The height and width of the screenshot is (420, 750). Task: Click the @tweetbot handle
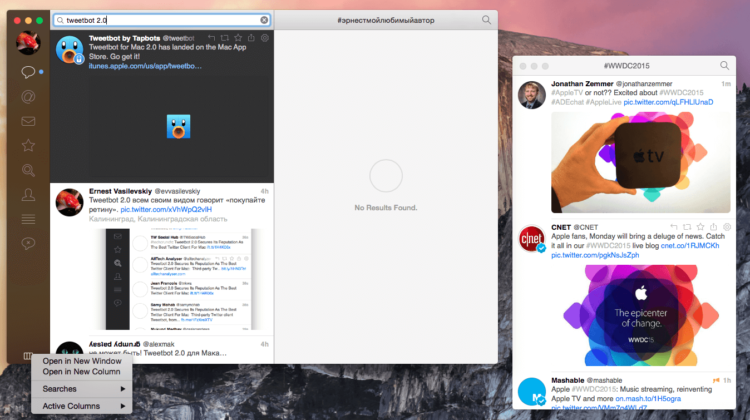pos(178,38)
